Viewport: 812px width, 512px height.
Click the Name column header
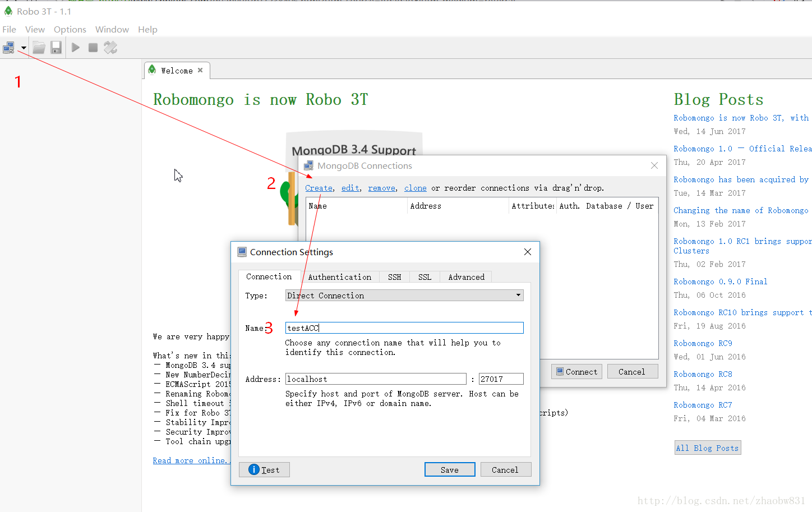tap(357, 206)
